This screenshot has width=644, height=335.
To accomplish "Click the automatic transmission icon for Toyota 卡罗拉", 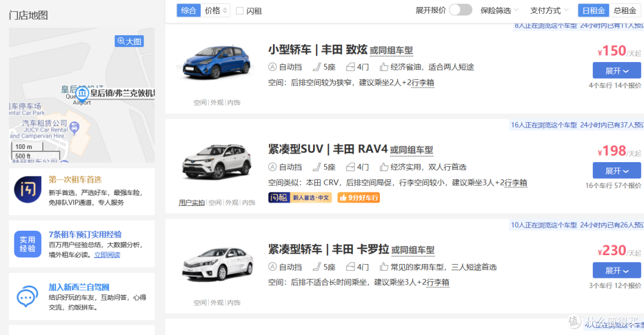I will 273,267.
